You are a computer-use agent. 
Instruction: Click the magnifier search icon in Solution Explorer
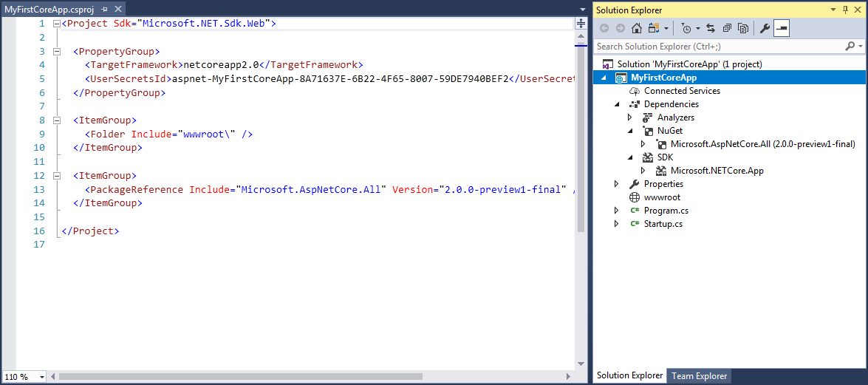[x=850, y=47]
